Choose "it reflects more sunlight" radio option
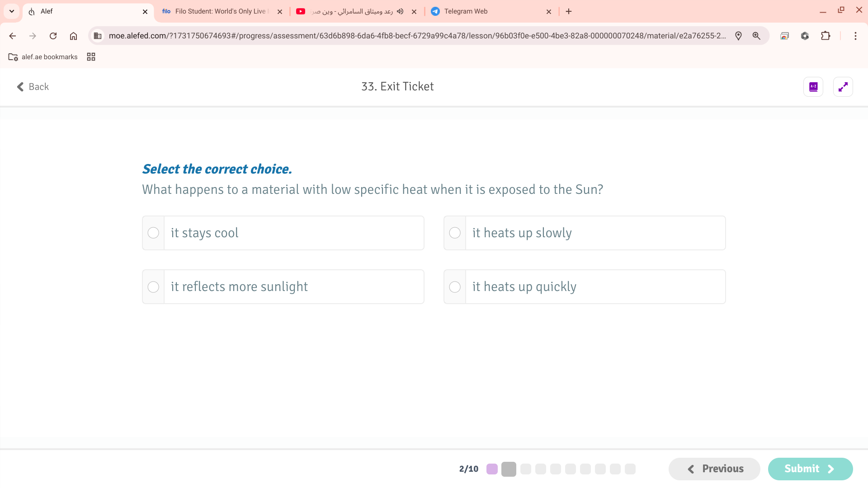This screenshot has height=488, width=868. (x=153, y=287)
